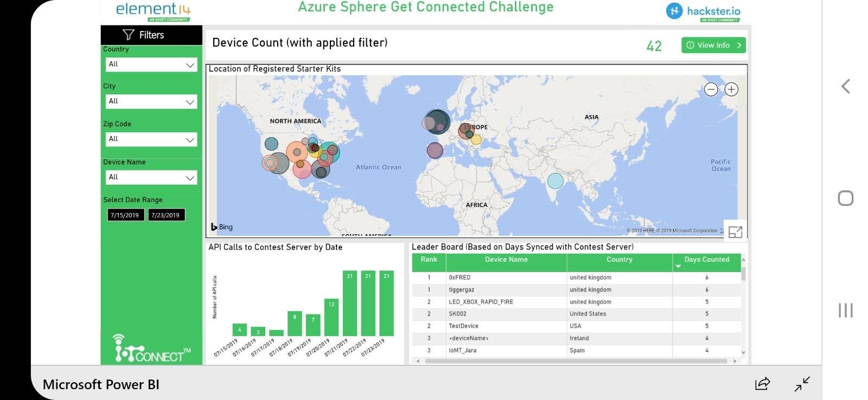Click the leaderboard scroll-down arrow

point(743,352)
